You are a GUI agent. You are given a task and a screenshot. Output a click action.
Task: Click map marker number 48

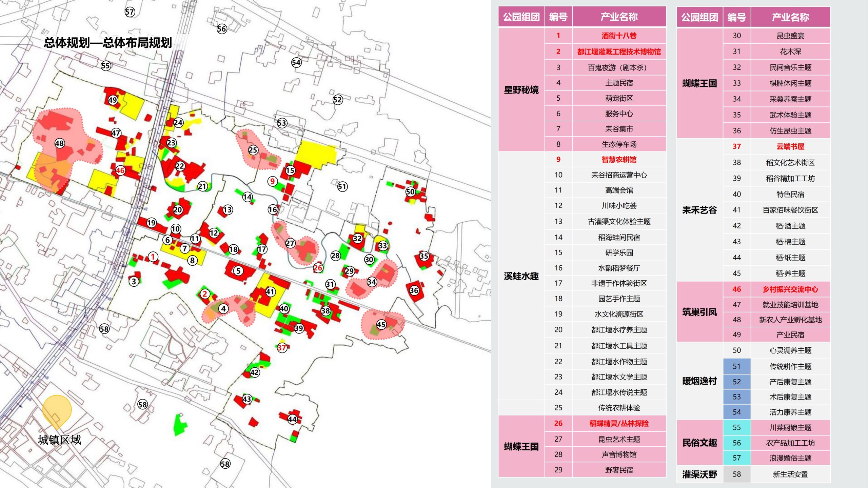60,143
